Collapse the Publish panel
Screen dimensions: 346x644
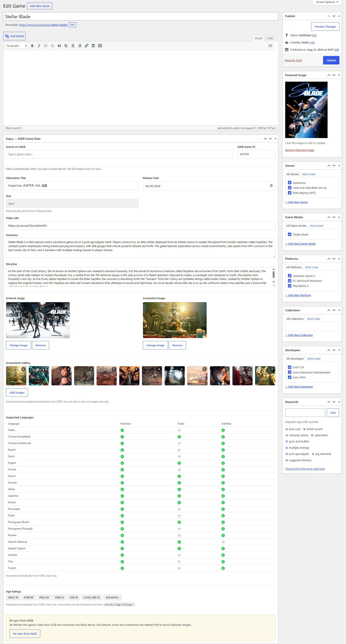coord(339,16)
